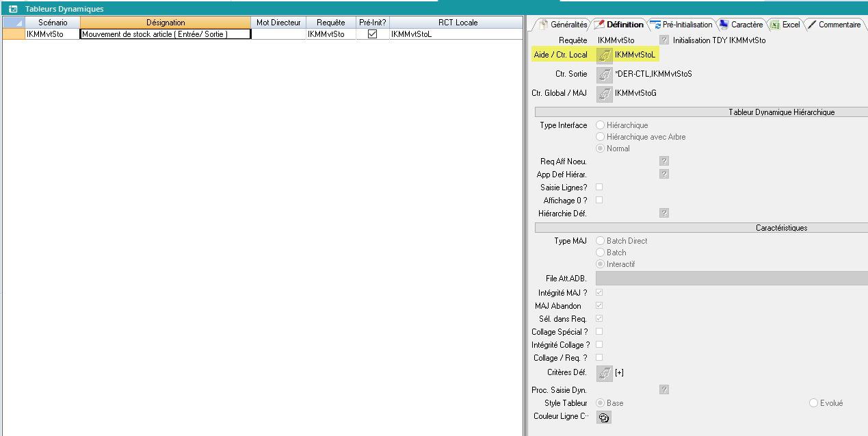This screenshot has width=868, height=436.
Task: Click the grid's top-left select-all corner
Action: [13, 23]
